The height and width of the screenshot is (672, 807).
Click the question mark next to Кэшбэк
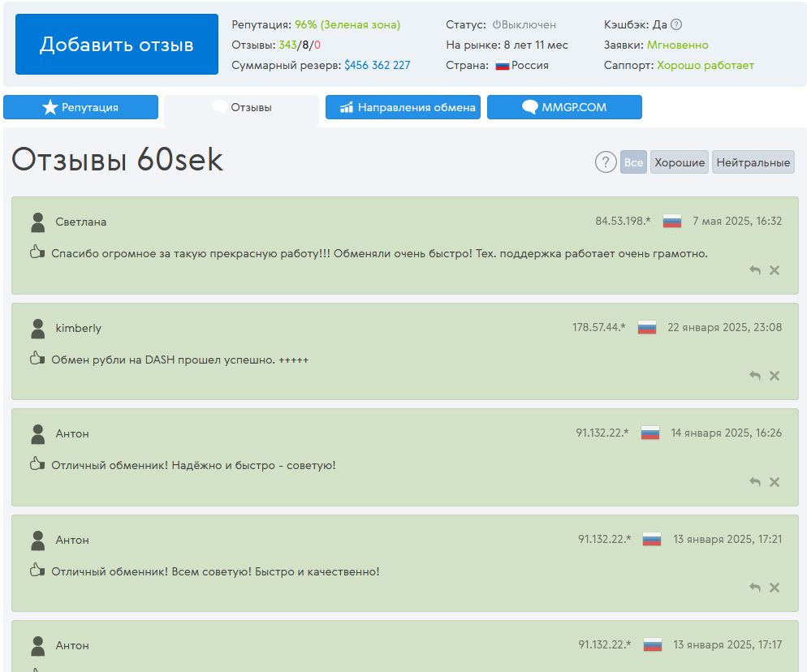click(x=676, y=25)
